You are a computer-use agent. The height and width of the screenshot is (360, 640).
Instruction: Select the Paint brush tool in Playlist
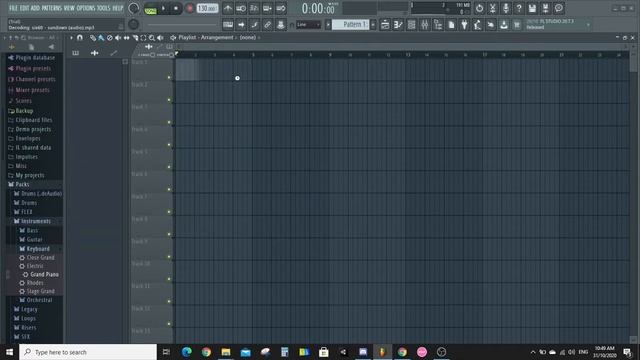pyautogui.click(x=101, y=38)
